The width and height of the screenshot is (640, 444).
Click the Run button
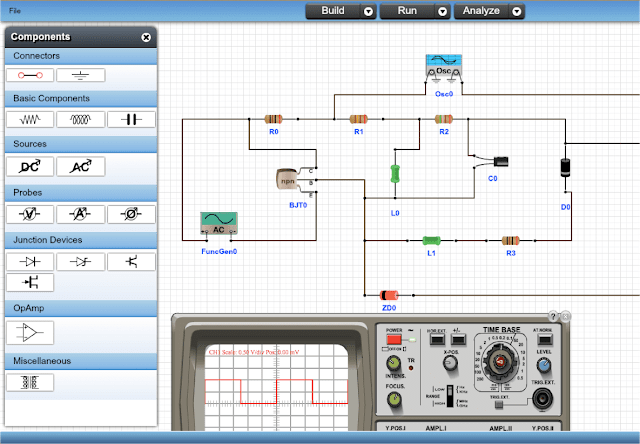407,11
